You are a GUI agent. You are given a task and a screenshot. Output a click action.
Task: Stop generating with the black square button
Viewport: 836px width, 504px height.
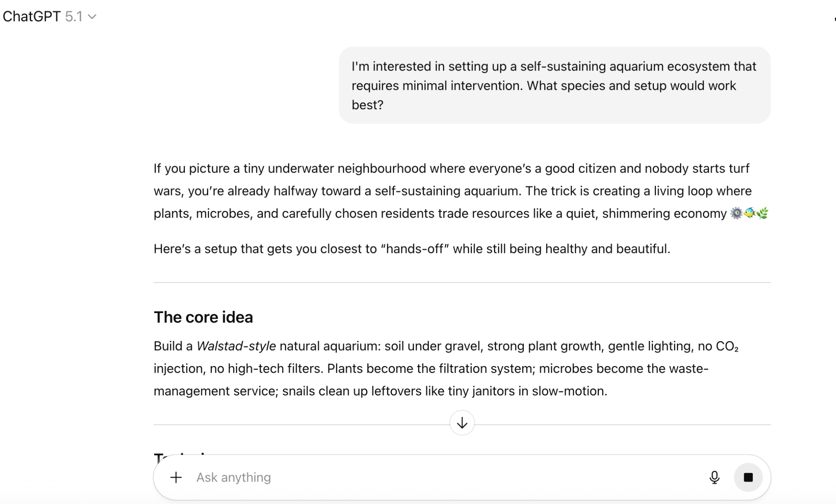(x=748, y=477)
